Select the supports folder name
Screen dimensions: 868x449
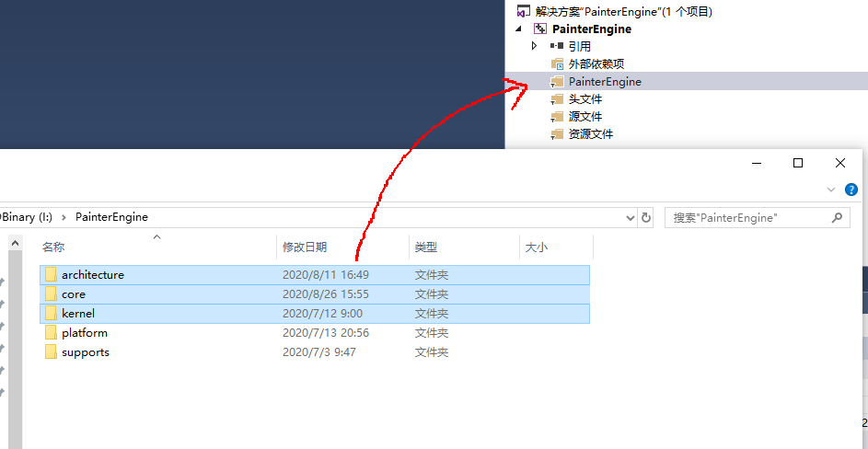pyautogui.click(x=86, y=352)
